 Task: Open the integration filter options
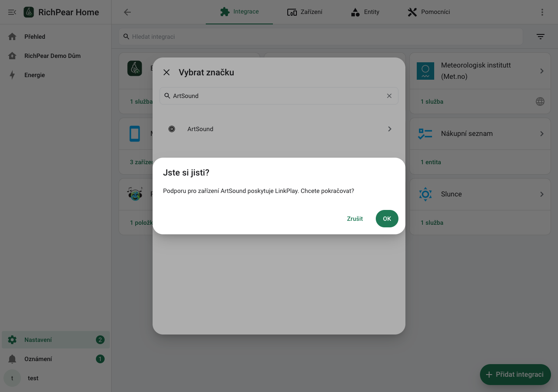coord(541,37)
